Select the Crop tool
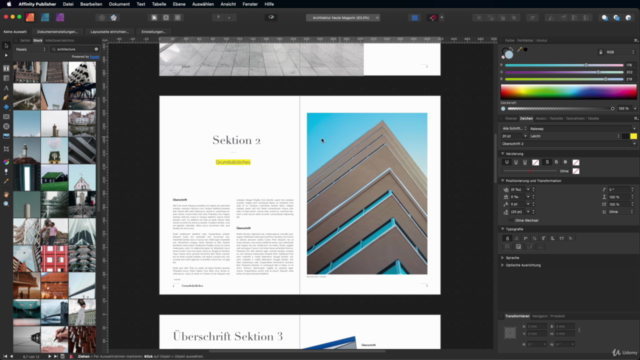This screenshot has height=360, width=640. pos(6,149)
